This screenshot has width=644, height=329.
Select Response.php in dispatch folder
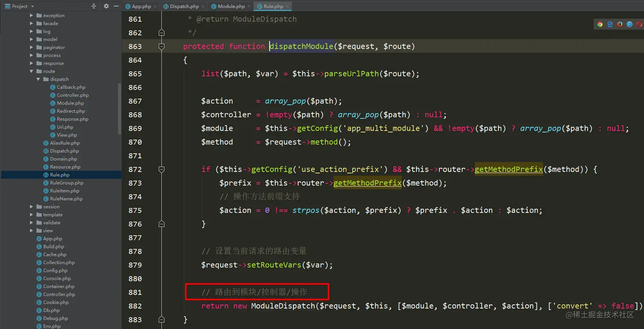tap(73, 119)
